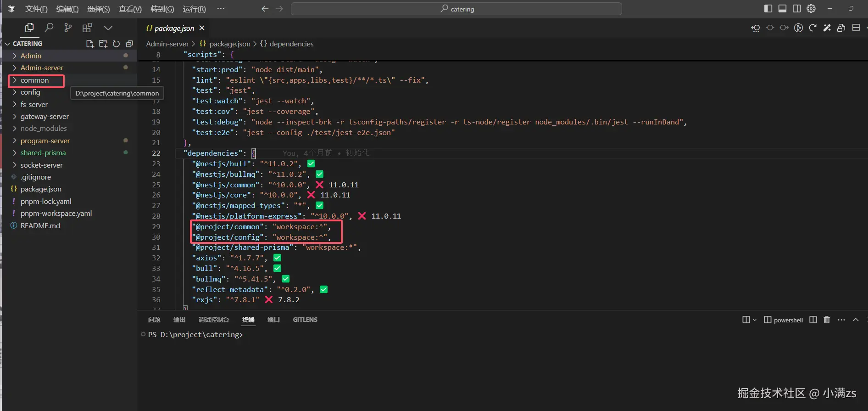This screenshot has width=868, height=411.
Task: Click New File icon in explorer
Action: 90,44
